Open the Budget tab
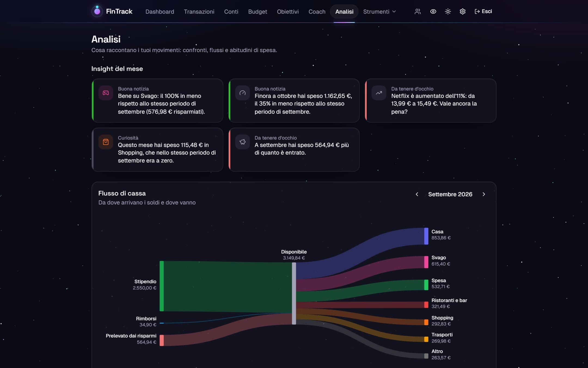Screen dimensions: 588x368 tap(258, 11)
